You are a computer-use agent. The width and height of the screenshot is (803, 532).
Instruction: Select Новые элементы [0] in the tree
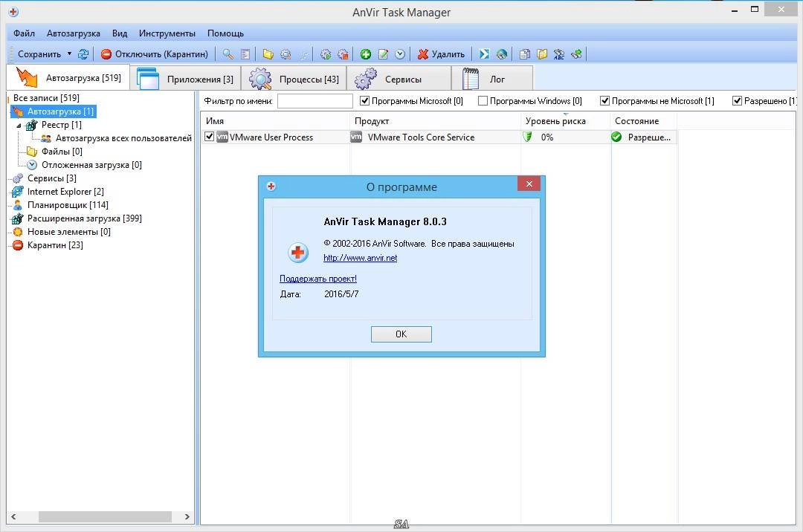point(68,232)
